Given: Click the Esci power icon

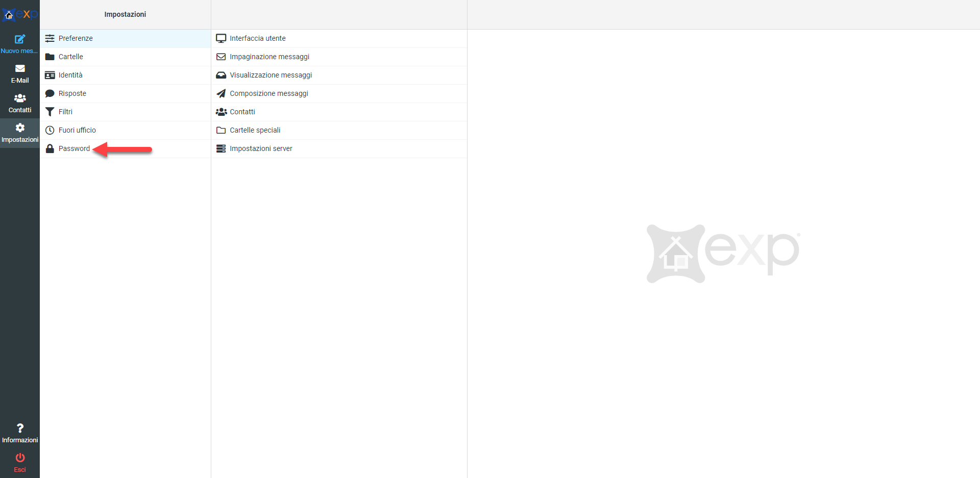Looking at the screenshot, I should pyautogui.click(x=20, y=458).
